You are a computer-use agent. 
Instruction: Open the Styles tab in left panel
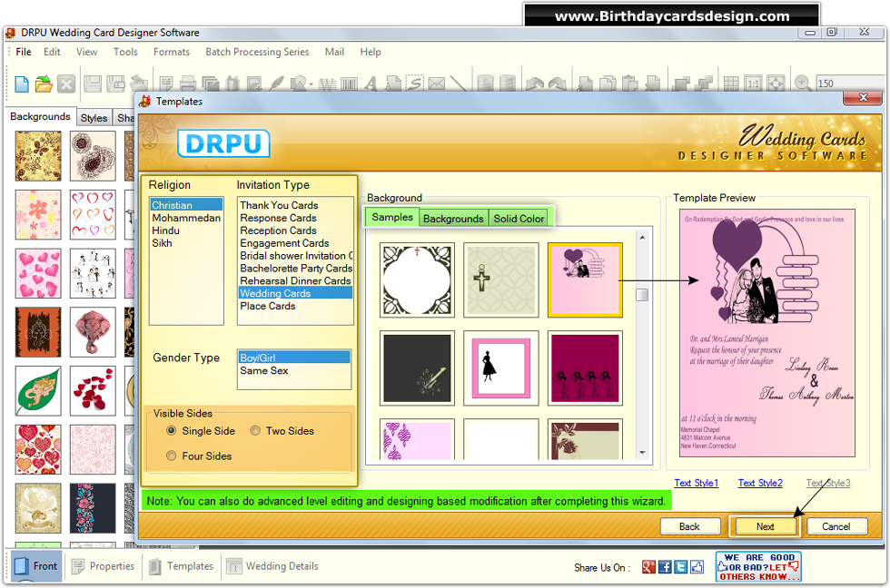pos(94,118)
